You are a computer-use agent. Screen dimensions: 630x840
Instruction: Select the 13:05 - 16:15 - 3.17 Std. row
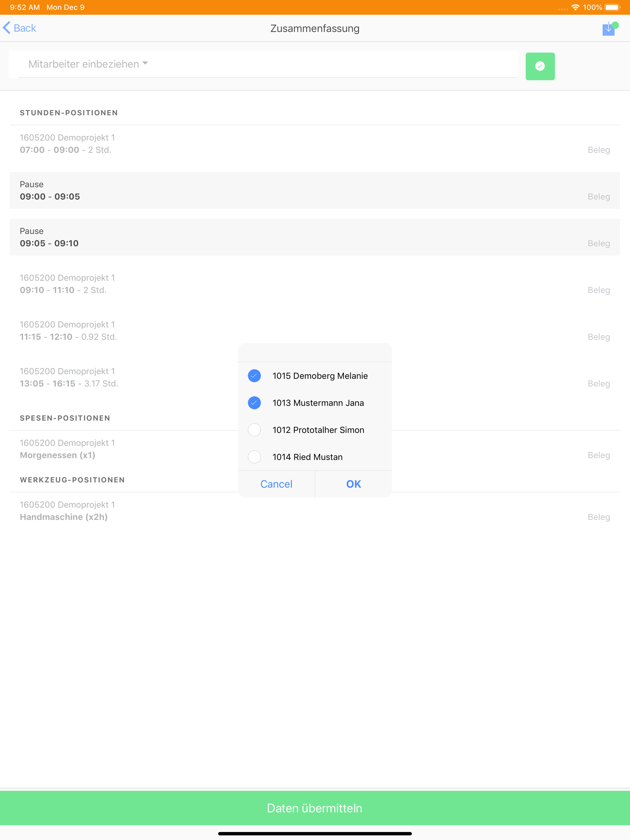[315, 377]
